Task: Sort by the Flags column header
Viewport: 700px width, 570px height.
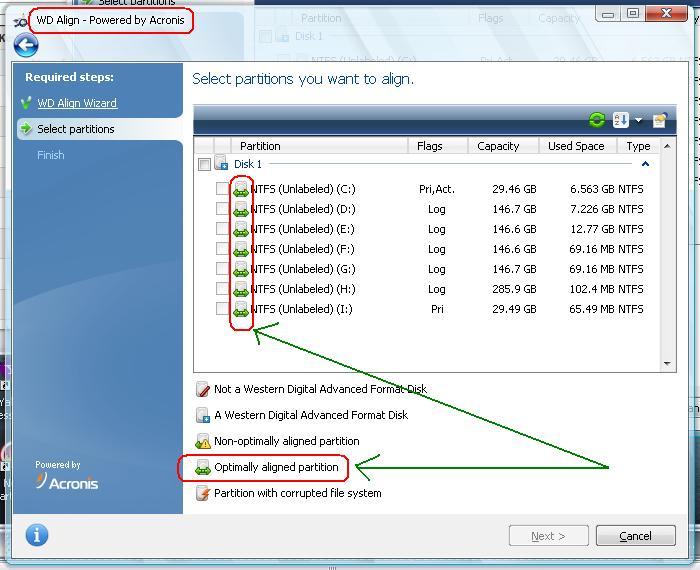Action: [x=438, y=146]
